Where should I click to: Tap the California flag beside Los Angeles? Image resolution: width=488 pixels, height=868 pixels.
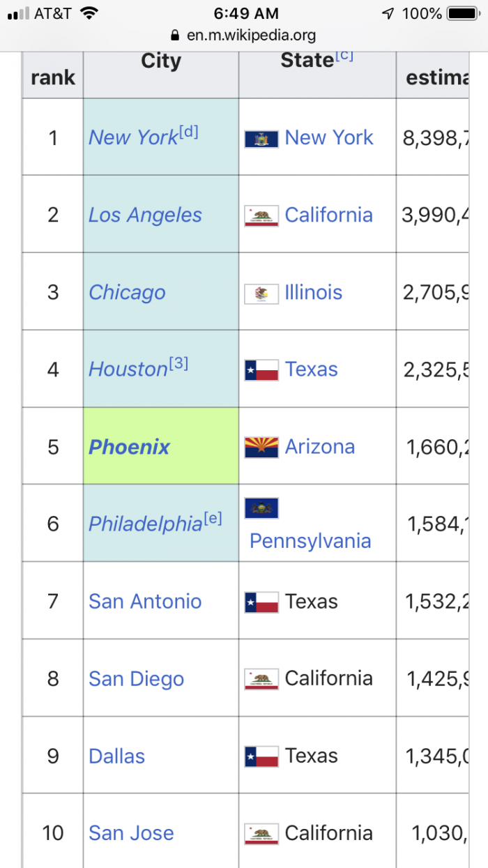(x=261, y=215)
